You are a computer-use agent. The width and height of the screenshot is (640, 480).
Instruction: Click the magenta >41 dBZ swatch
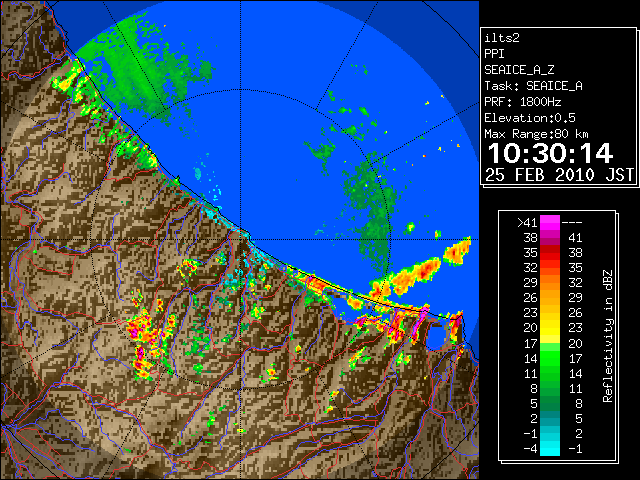tap(550, 222)
